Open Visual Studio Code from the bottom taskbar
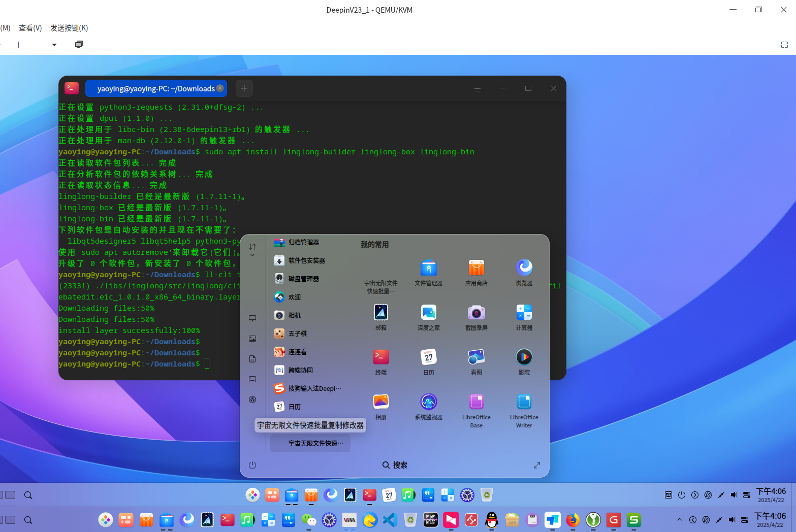The width and height of the screenshot is (796, 532). (x=390, y=520)
